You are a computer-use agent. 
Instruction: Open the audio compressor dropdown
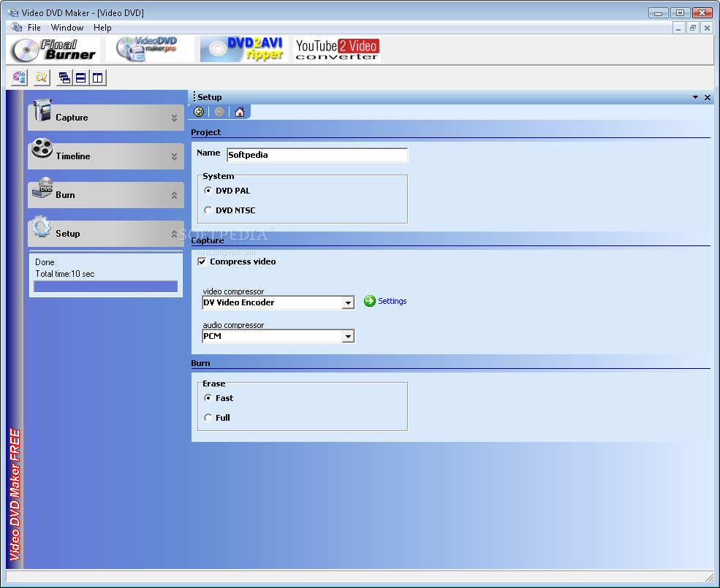(x=348, y=337)
